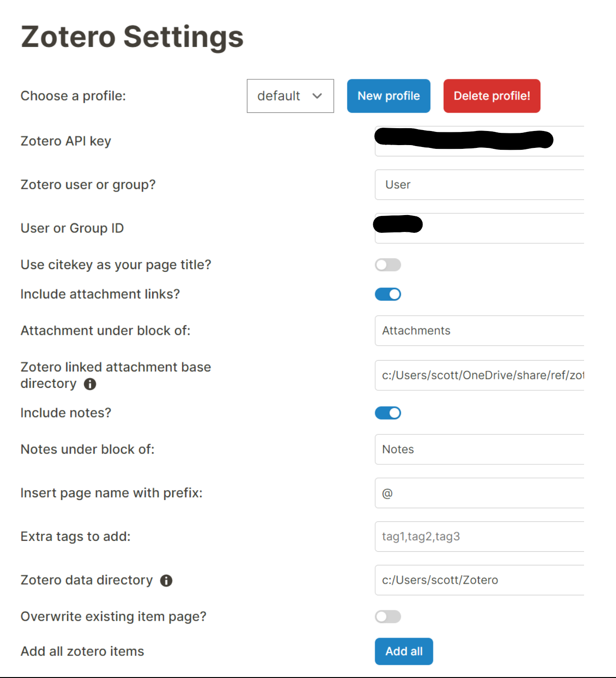The height and width of the screenshot is (678, 616).
Task: Disable include attachment links
Action: coord(388,294)
